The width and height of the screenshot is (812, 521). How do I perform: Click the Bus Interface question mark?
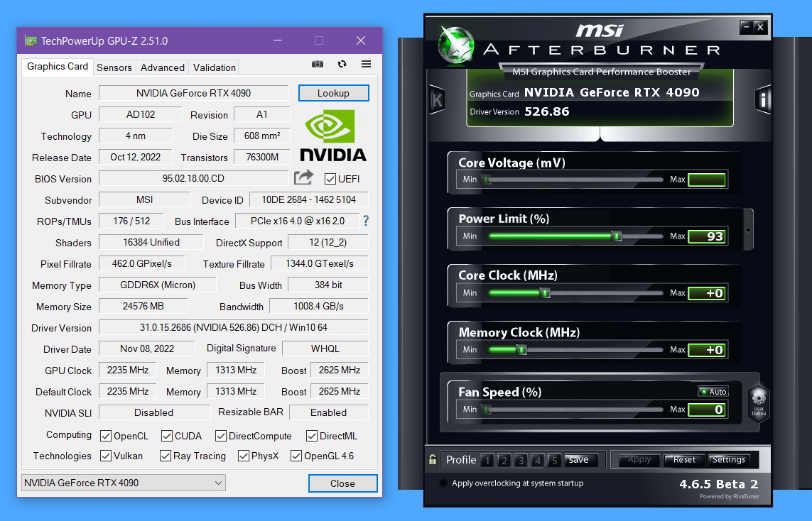[366, 221]
